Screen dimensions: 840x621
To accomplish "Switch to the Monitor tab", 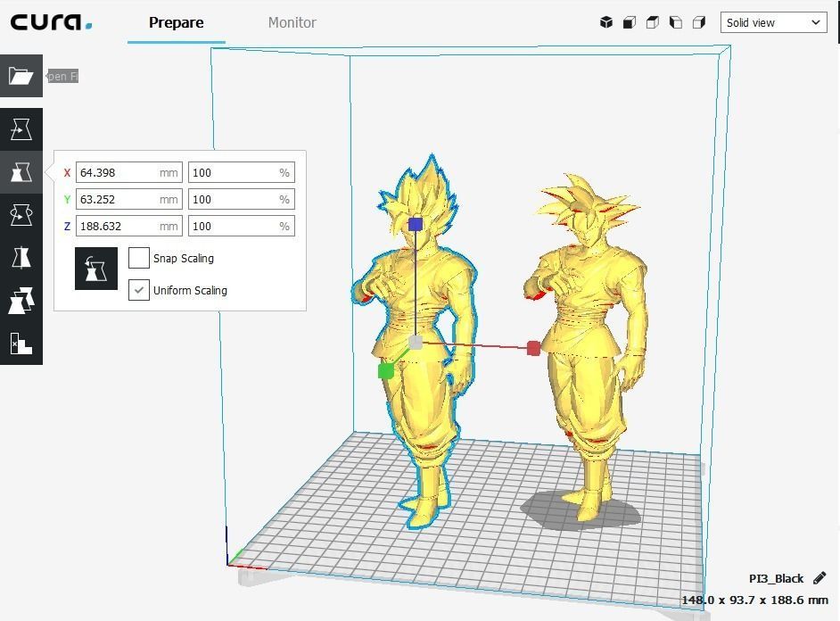I will click(292, 22).
